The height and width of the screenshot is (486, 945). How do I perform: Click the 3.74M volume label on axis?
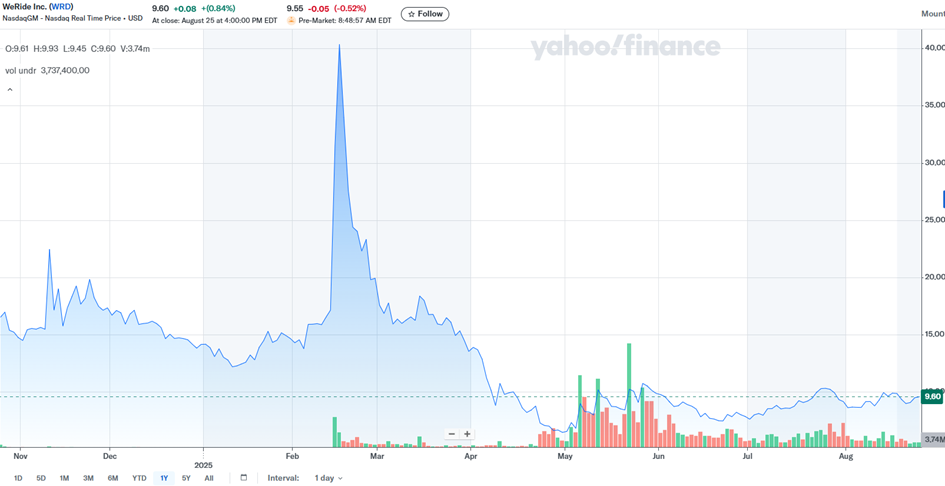[x=932, y=439]
